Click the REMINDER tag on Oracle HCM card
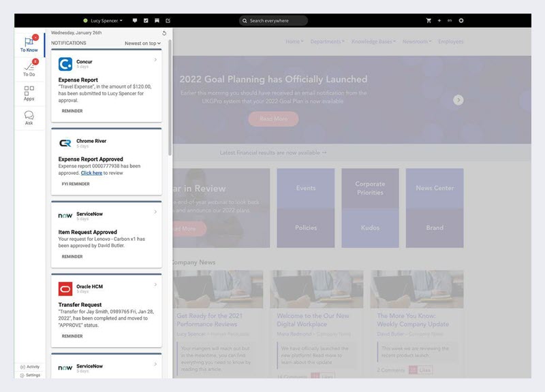This screenshot has height=392, width=545. (x=72, y=336)
